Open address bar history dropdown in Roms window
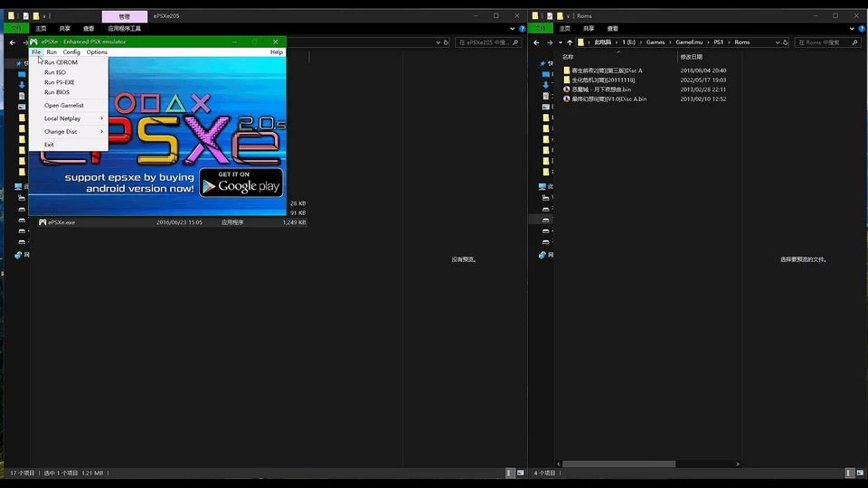868x488 pixels. [x=778, y=42]
